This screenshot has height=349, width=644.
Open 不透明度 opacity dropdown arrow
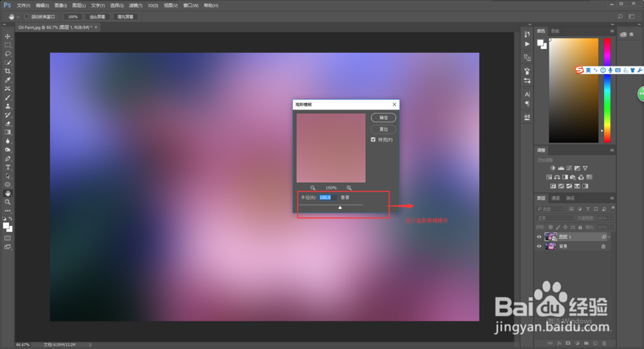[612, 218]
